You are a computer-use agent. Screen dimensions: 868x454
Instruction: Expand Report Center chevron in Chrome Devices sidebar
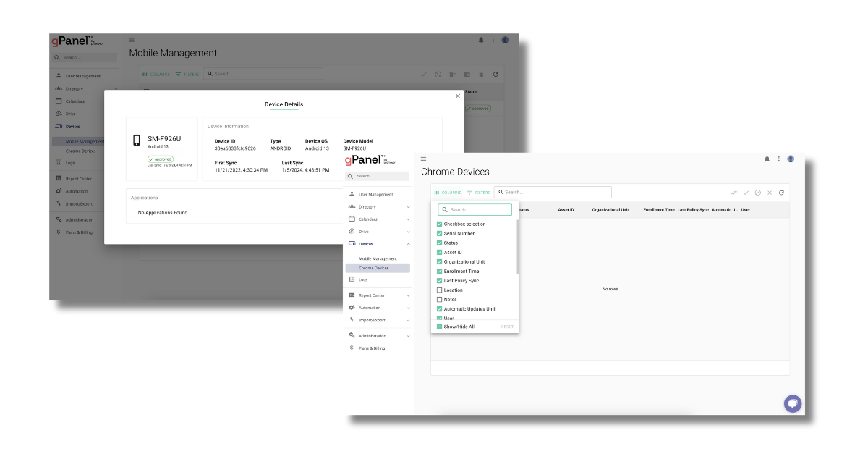pos(408,295)
